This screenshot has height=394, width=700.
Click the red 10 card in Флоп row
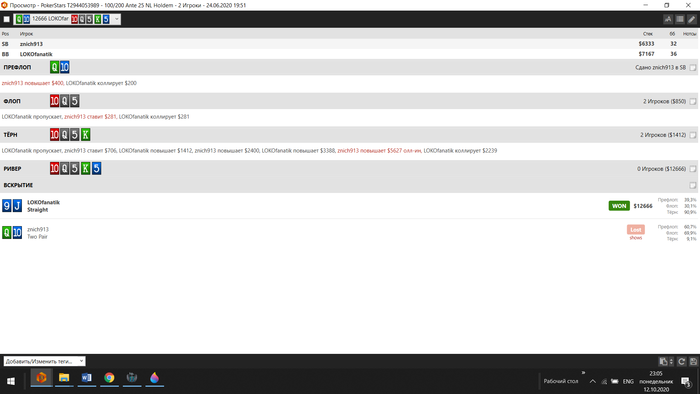pos(54,101)
